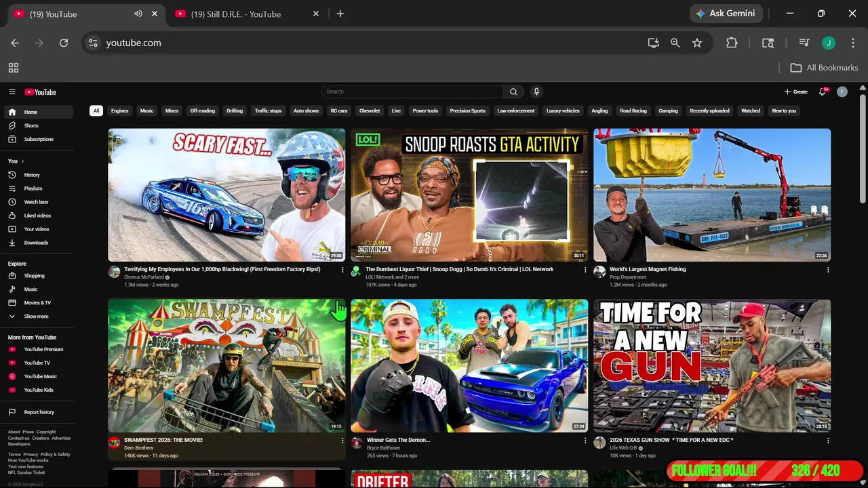Open a new browser tab
Screen dimensions: 868x488
click(340, 14)
